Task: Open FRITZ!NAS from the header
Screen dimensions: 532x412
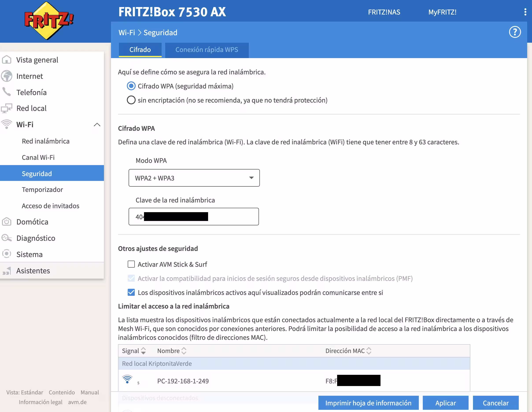Action: click(384, 12)
